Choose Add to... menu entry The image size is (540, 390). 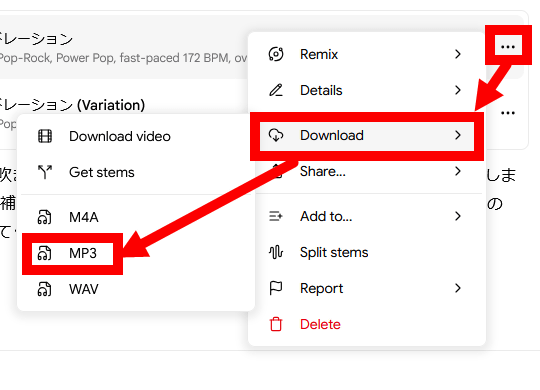pyautogui.click(x=367, y=216)
